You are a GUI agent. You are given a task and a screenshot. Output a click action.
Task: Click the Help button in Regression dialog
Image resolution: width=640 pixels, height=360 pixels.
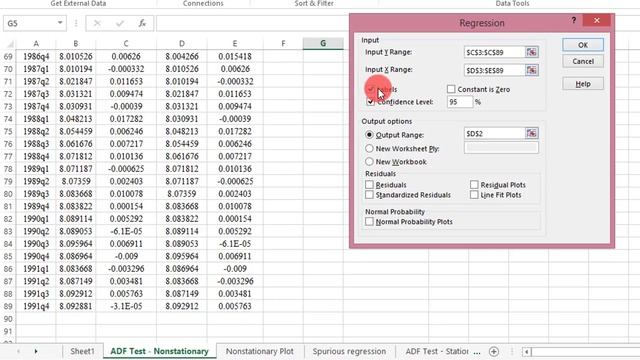pyautogui.click(x=583, y=84)
